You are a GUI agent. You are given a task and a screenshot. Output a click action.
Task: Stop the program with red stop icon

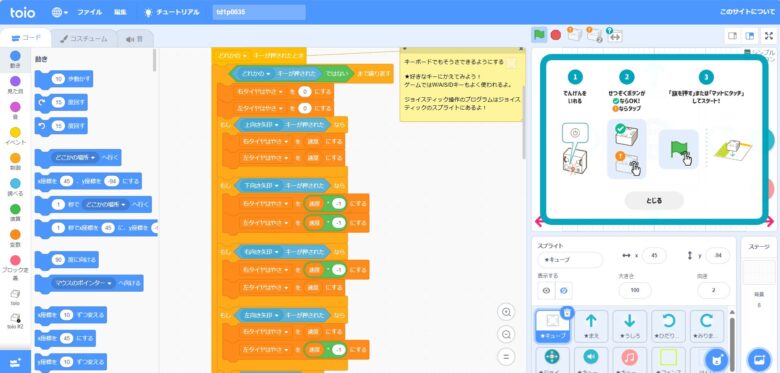tap(556, 35)
